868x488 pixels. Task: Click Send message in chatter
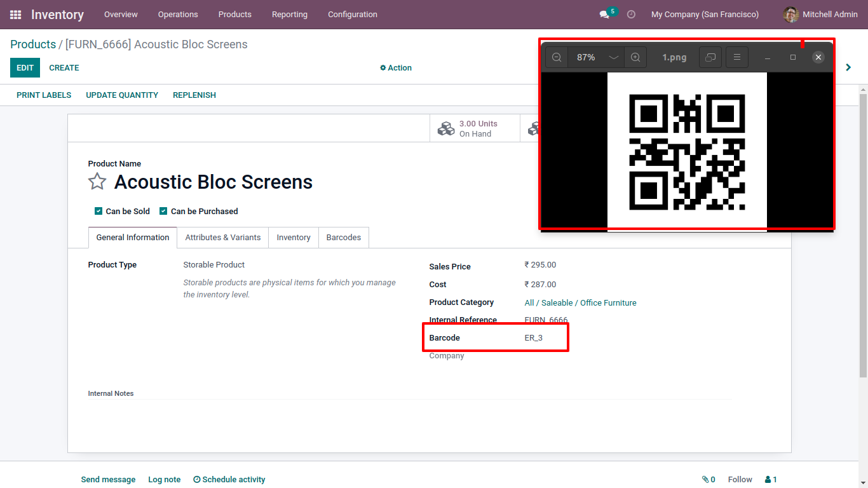click(108, 480)
